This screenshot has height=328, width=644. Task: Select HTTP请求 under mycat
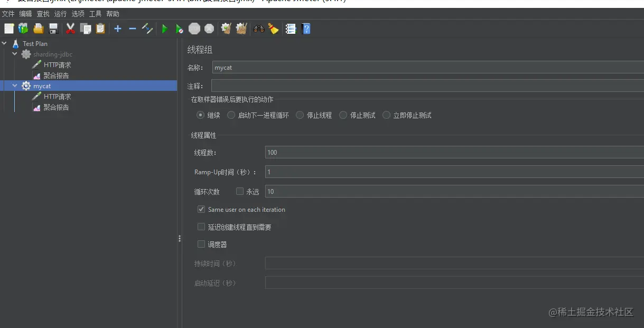click(x=57, y=96)
